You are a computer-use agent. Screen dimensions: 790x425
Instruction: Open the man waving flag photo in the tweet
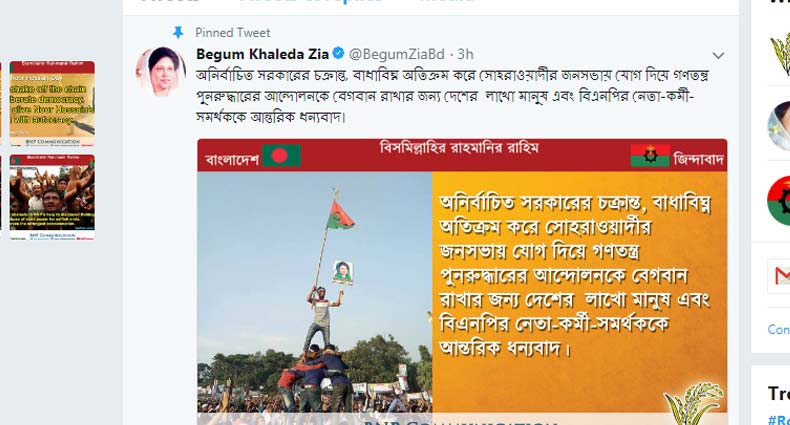tap(315, 292)
